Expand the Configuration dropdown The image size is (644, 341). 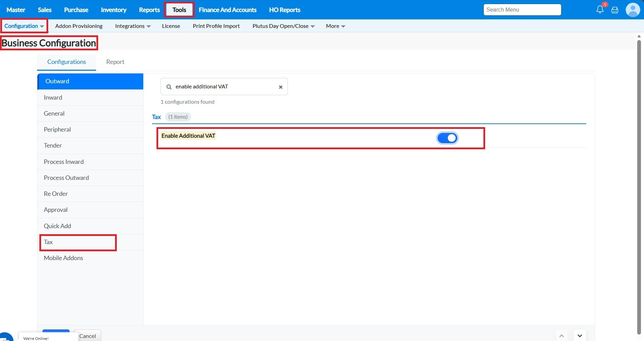pyautogui.click(x=24, y=26)
